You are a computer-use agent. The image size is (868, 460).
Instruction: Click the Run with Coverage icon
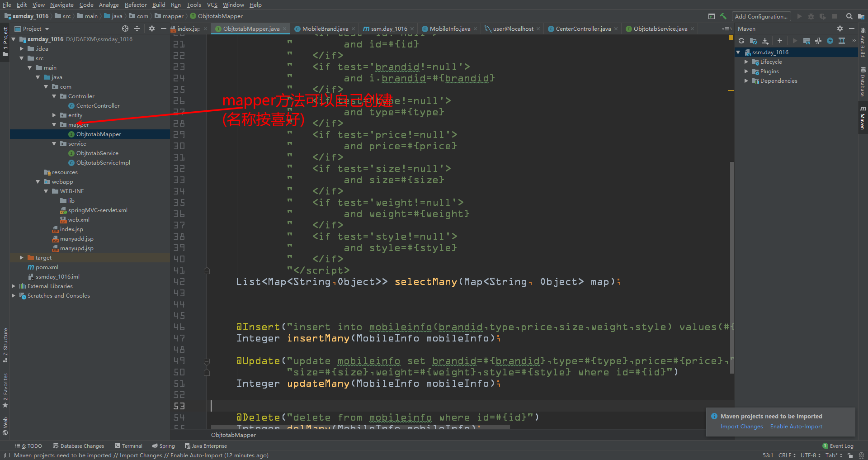(x=823, y=16)
